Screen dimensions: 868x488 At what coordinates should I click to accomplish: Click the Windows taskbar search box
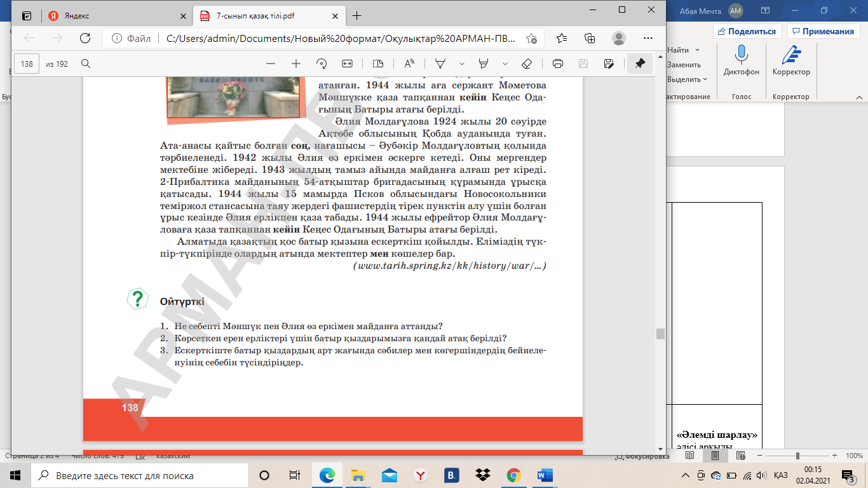[x=140, y=475]
